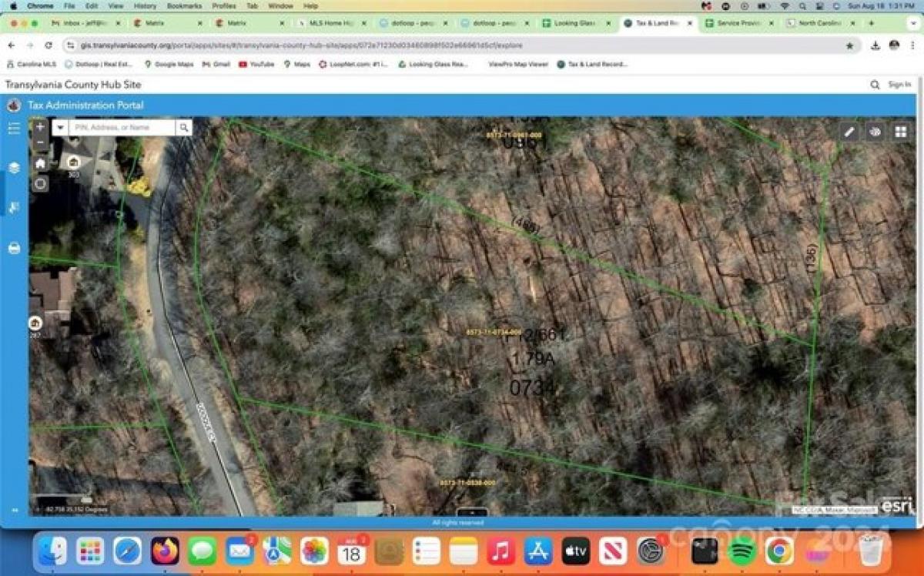Select the map Legend icon in the sidebar

point(13,128)
